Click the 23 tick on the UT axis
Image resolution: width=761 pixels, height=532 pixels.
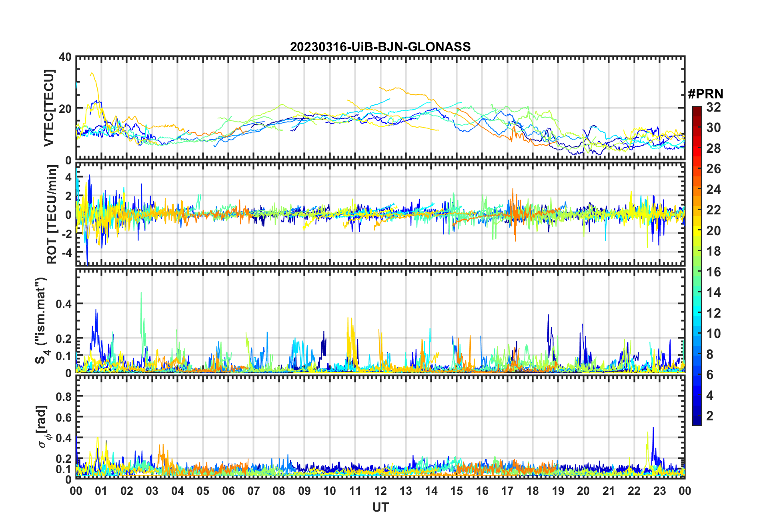(659, 491)
